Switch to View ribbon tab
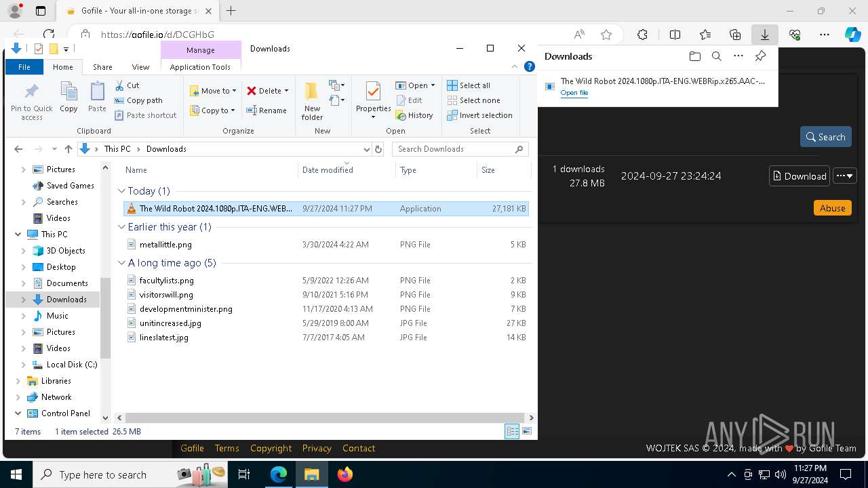The image size is (868, 488). tap(140, 67)
